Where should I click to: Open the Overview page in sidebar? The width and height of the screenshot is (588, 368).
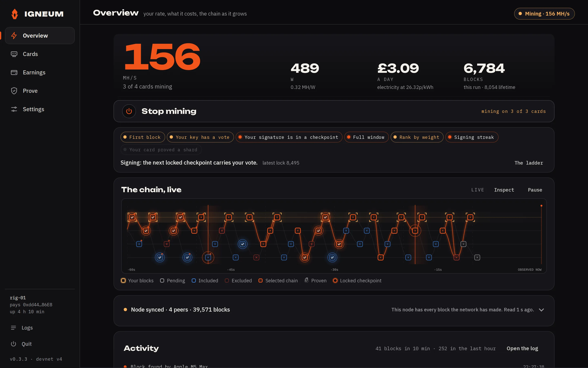click(40, 36)
